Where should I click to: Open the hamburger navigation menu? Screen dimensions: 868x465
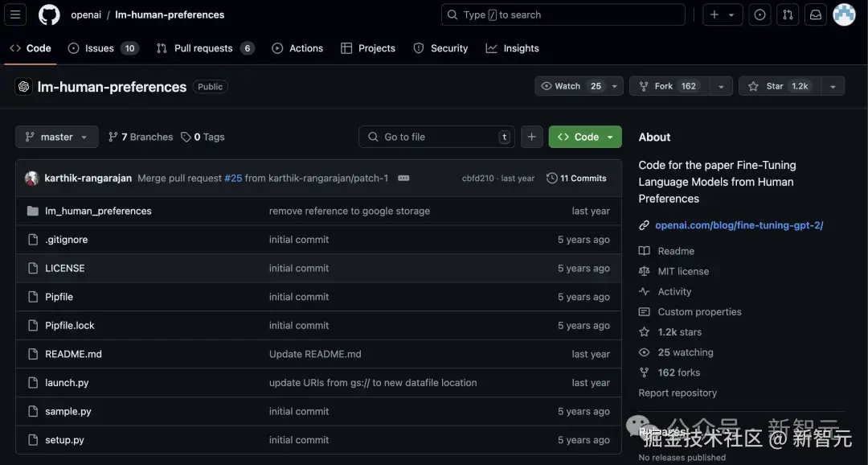click(16, 14)
